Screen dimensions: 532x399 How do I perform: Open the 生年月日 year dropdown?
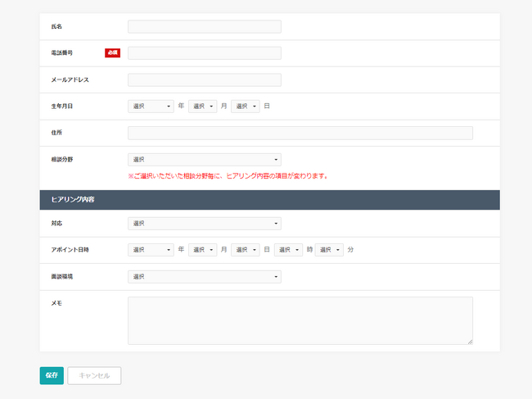[x=151, y=107]
